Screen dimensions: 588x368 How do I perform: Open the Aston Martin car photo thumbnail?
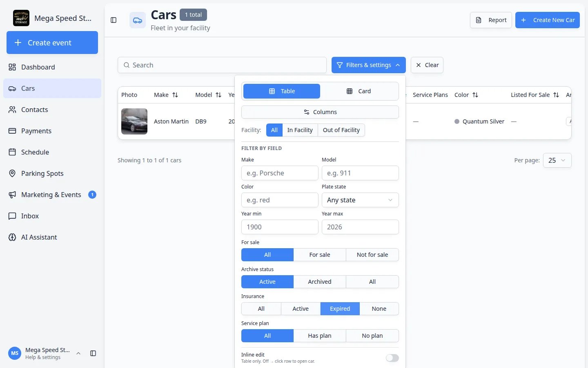pos(134,121)
